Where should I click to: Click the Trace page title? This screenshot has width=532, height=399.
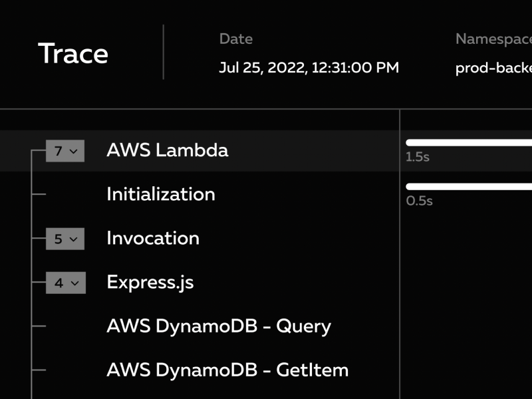pos(73,54)
